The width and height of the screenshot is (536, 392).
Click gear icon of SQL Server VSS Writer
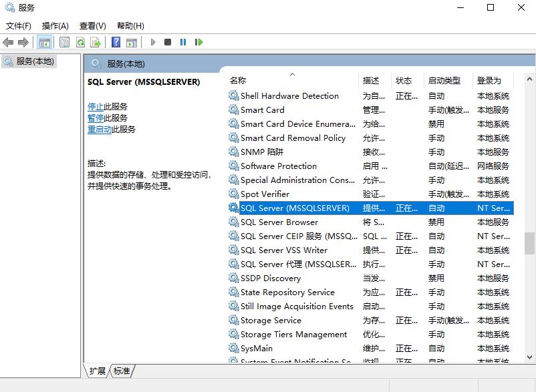pyautogui.click(x=234, y=250)
